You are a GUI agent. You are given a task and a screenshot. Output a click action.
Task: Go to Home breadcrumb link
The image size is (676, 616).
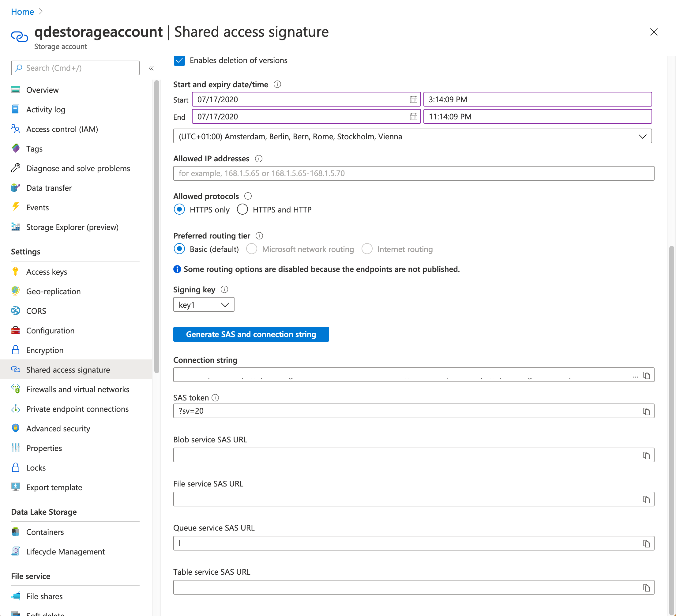[x=22, y=12]
